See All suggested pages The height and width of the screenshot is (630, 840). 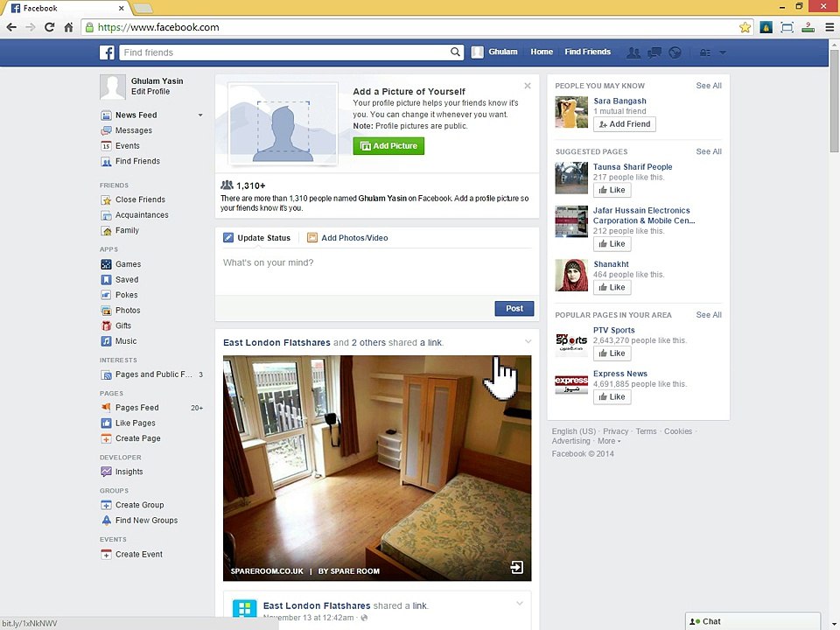709,151
